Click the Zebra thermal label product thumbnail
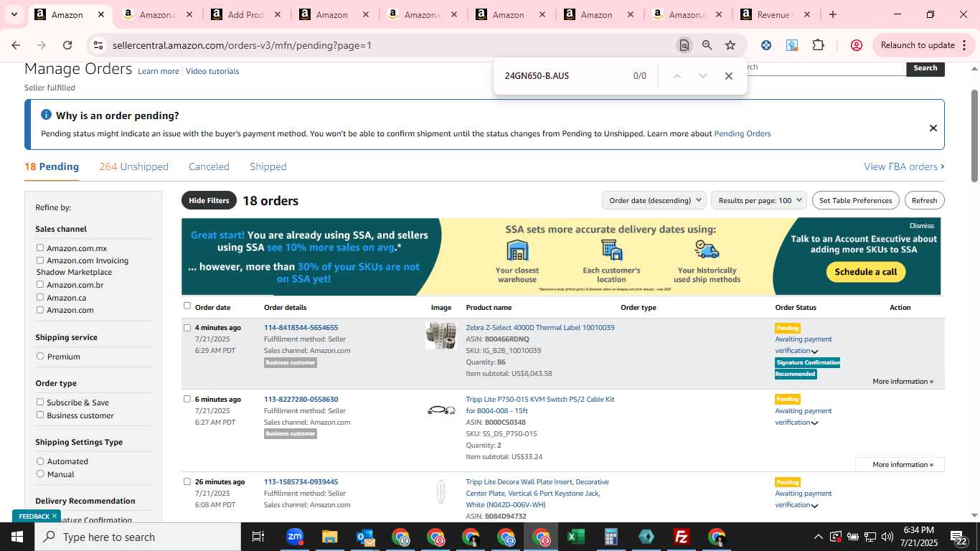 coord(440,335)
